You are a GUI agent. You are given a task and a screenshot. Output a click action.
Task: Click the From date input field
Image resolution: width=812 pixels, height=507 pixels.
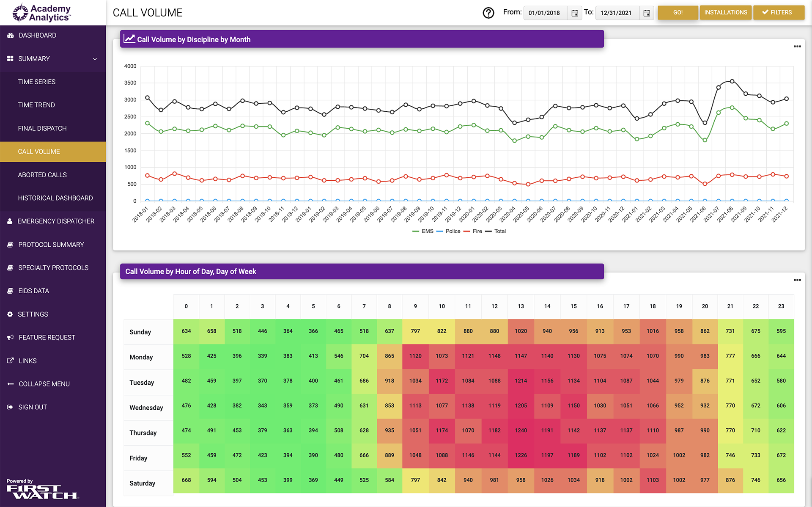545,13
